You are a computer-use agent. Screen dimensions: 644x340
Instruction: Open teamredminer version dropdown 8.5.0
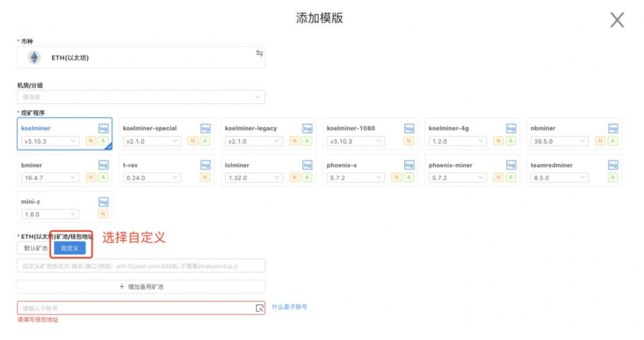[x=559, y=177]
